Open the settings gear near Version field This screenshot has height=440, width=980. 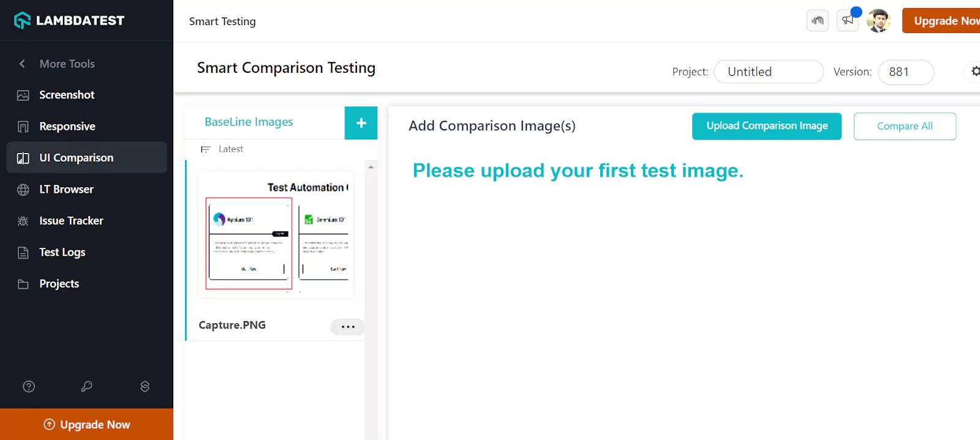click(974, 72)
